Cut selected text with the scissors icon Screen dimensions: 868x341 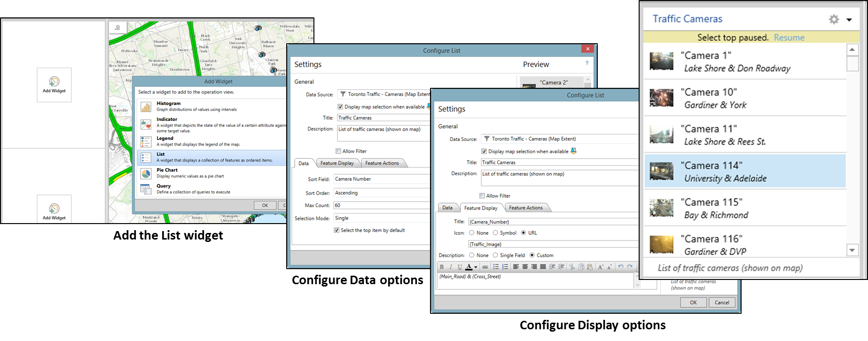click(x=572, y=267)
